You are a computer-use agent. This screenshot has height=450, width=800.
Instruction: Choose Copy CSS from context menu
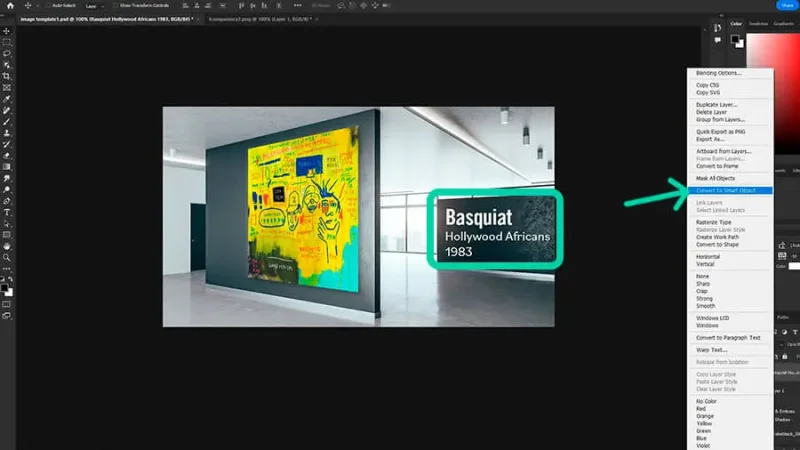[x=707, y=85]
